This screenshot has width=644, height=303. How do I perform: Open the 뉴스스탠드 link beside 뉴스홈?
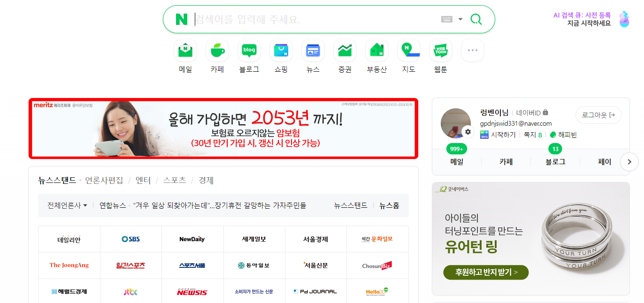tap(351, 205)
